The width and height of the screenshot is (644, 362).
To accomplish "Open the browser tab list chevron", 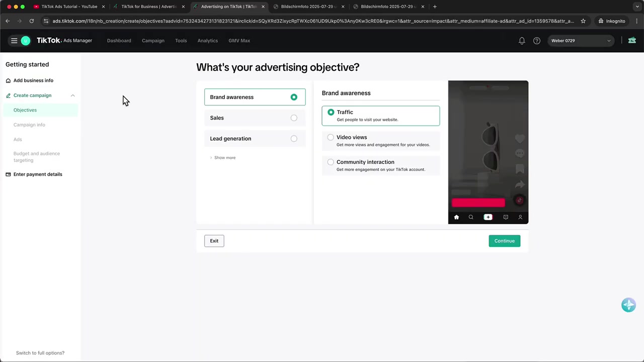I will point(637,7).
